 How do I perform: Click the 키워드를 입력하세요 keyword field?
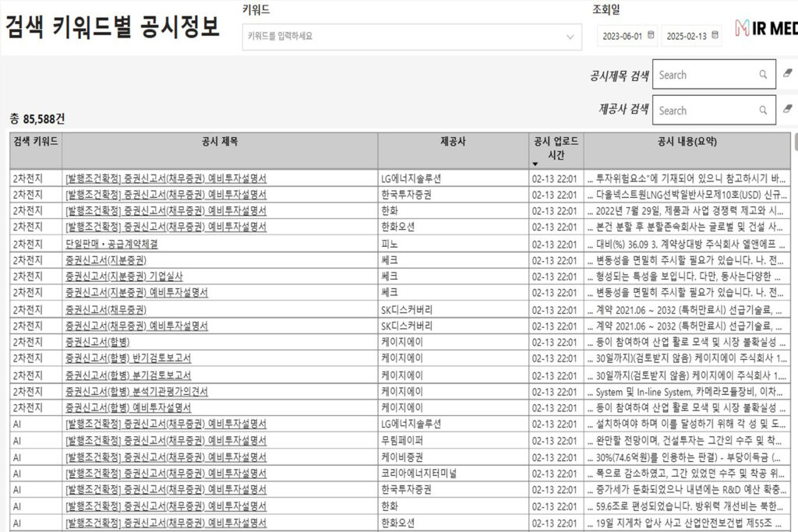pos(411,37)
